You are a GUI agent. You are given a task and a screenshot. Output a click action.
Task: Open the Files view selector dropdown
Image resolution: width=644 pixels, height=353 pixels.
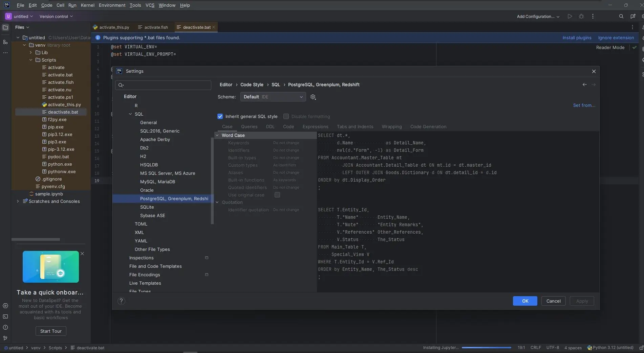pyautogui.click(x=22, y=27)
